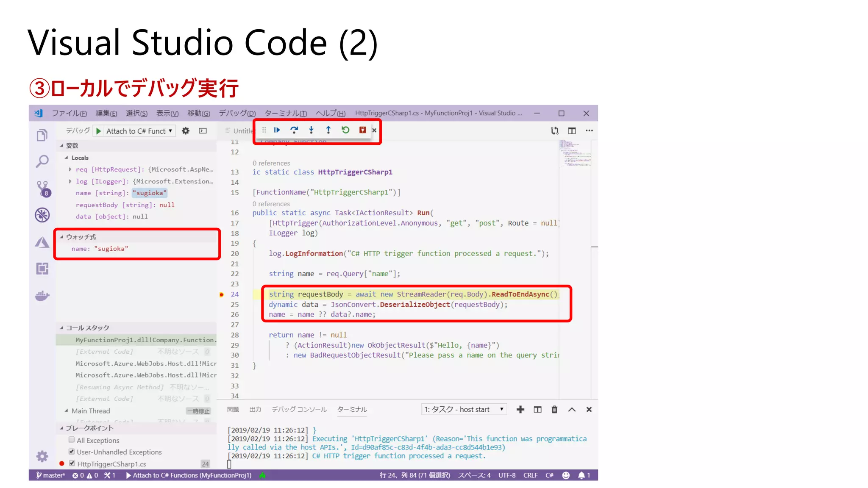Open the Explorer view in activity bar
This screenshot has height=488, width=868.
pyautogui.click(x=42, y=135)
